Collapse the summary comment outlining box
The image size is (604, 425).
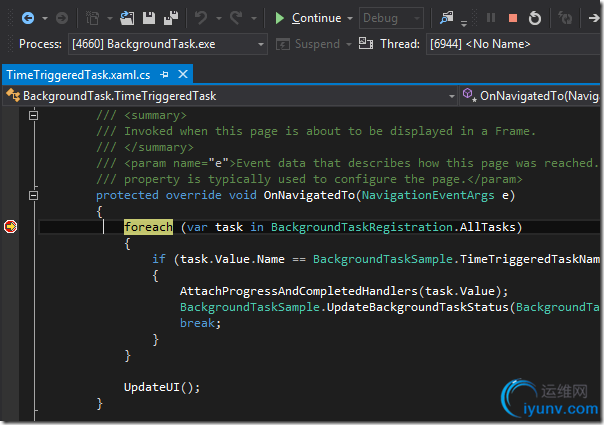(x=34, y=115)
